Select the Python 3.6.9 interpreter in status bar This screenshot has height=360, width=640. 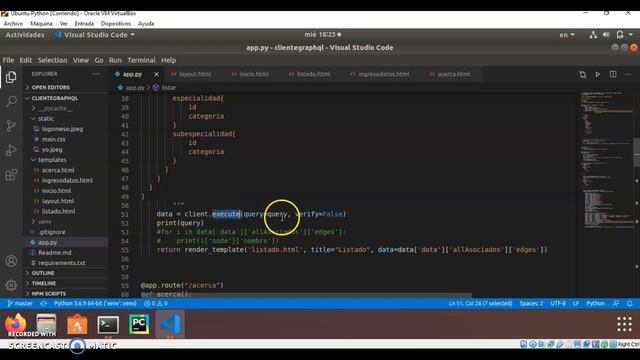[x=95, y=303]
